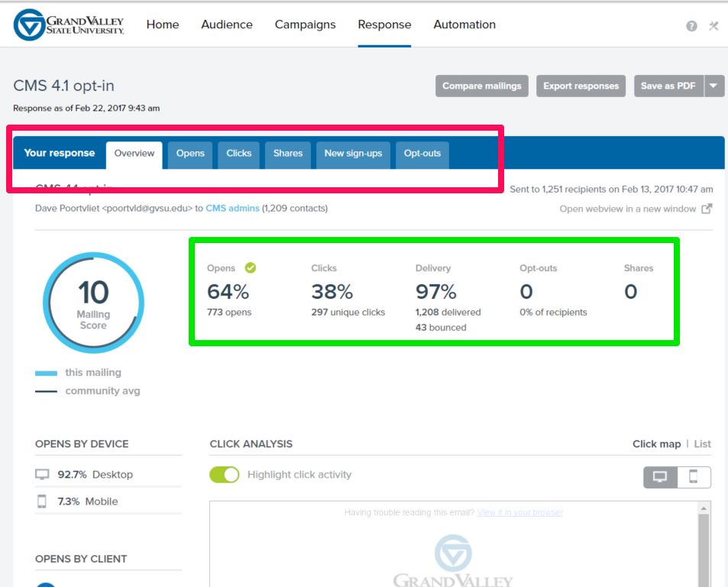The height and width of the screenshot is (587, 728).
Task: Expand the Save as PDF dropdown arrow
Action: tap(713, 86)
